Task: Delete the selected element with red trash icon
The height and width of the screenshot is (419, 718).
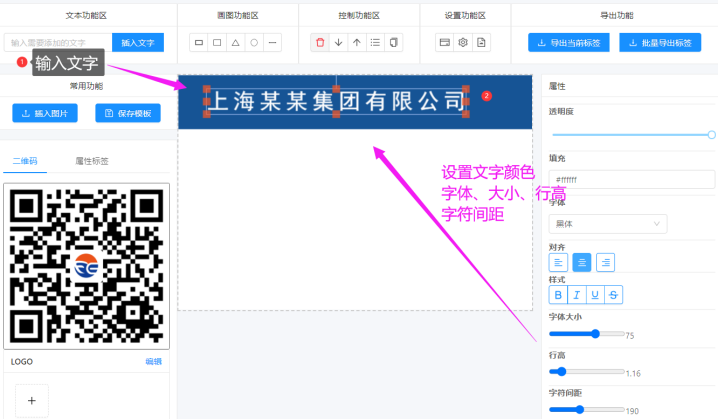Action: (x=320, y=43)
